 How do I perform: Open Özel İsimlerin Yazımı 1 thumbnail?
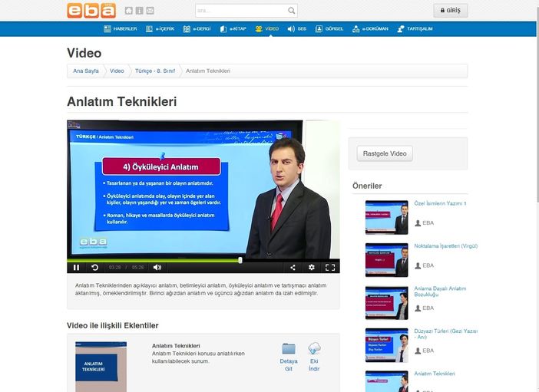click(387, 217)
